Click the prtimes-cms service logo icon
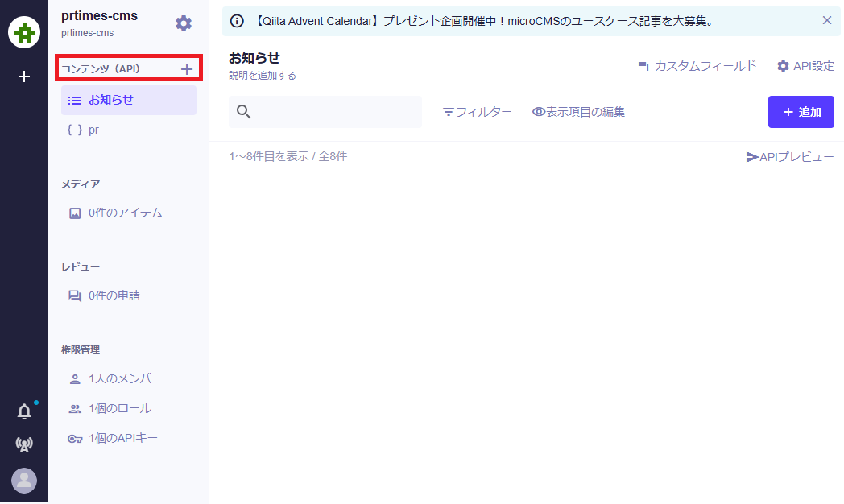Screen dimensions: 844x504 pos(24,32)
